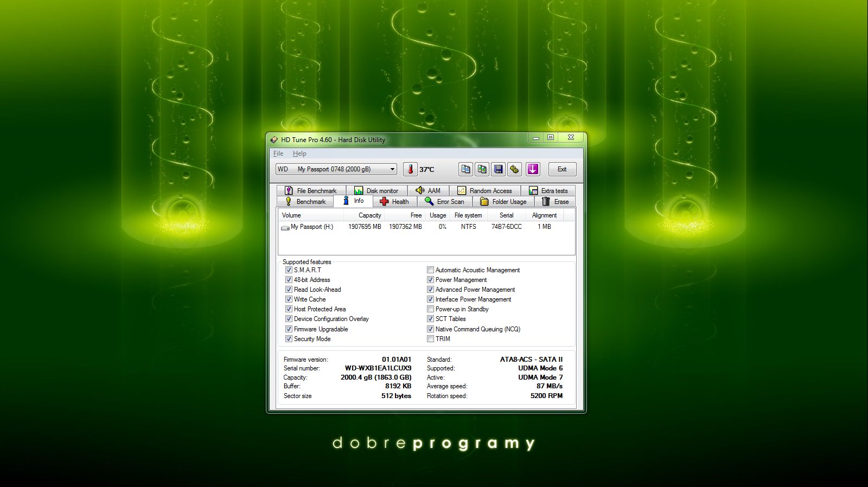Toggle the S.M.A.R.T checkbox
Screen dimensions: 868x487
(289, 270)
